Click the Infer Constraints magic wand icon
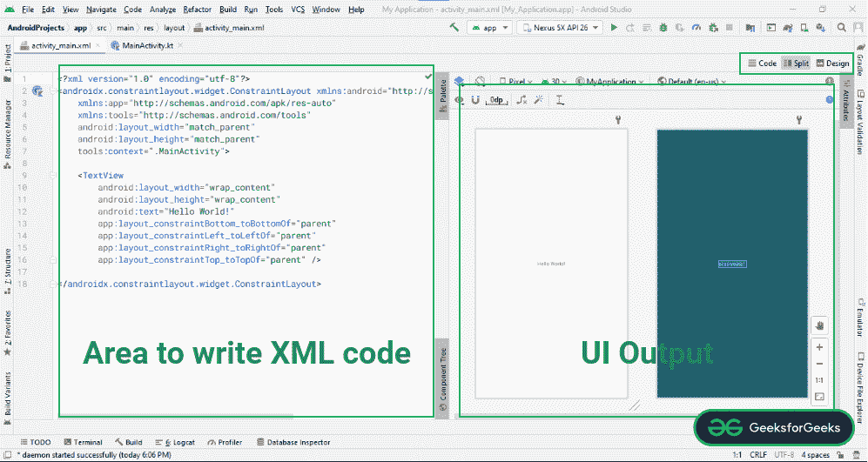Image resolution: width=868 pixels, height=462 pixels. (539, 100)
